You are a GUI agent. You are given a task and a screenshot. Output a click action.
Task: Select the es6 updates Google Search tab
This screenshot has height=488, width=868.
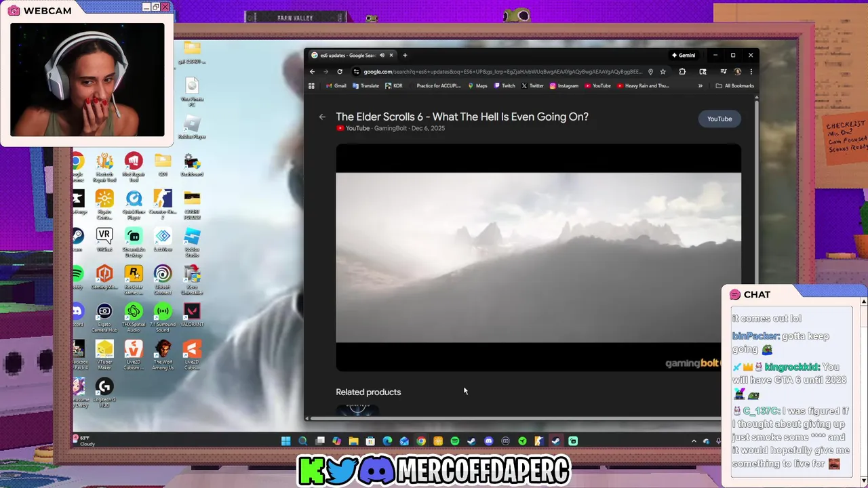353,56
